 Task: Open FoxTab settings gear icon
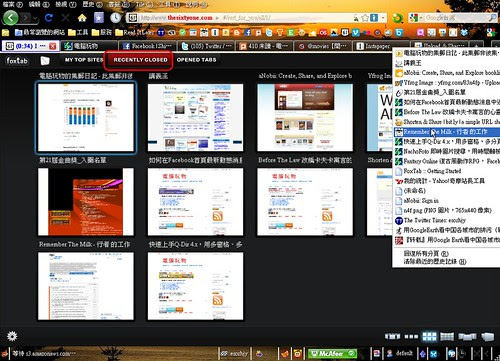pos(12,336)
